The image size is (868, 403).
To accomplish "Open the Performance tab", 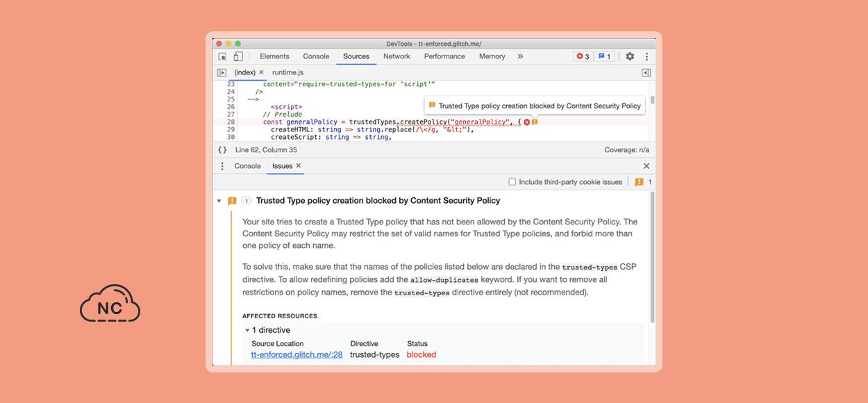I will pyautogui.click(x=444, y=57).
